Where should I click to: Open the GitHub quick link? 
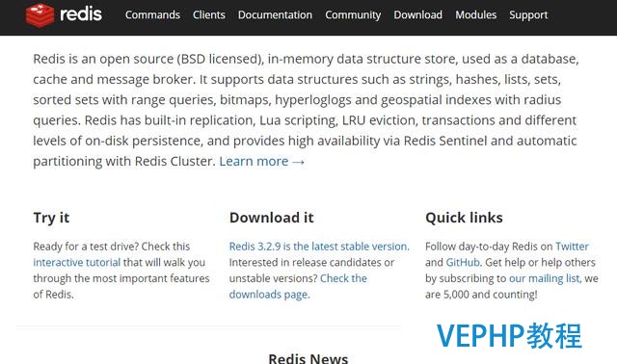(x=463, y=262)
